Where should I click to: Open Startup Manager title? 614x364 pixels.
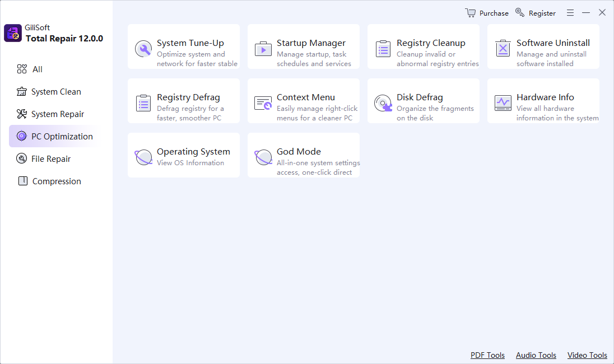coord(311,43)
